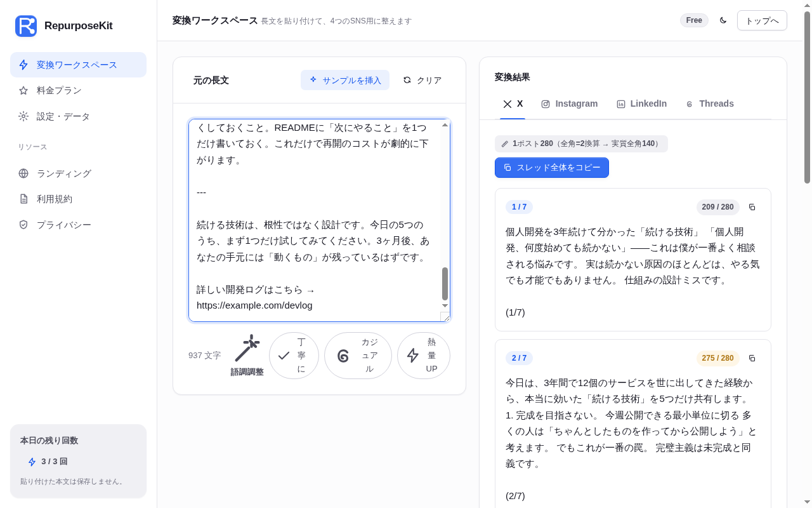Click the lightning icon beside 3 / 3 回
The image size is (812, 508).
click(x=32, y=462)
